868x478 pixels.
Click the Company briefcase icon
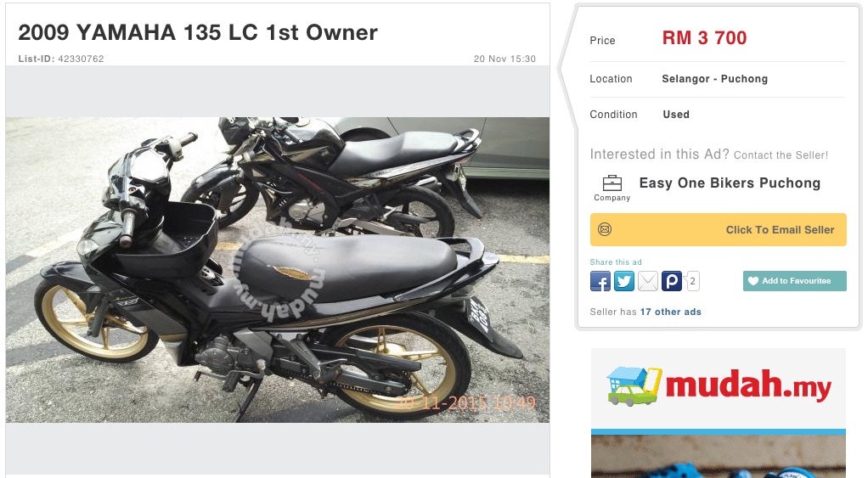(x=612, y=183)
